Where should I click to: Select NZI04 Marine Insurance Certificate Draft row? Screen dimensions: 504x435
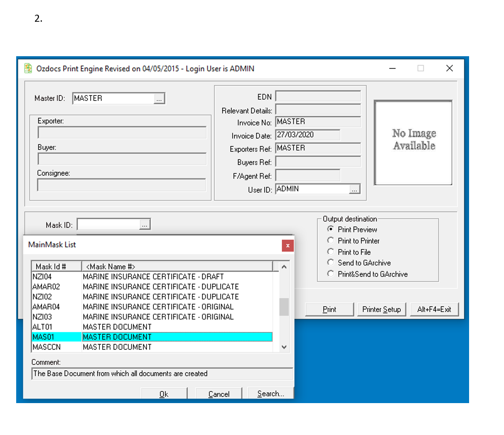coord(152,276)
